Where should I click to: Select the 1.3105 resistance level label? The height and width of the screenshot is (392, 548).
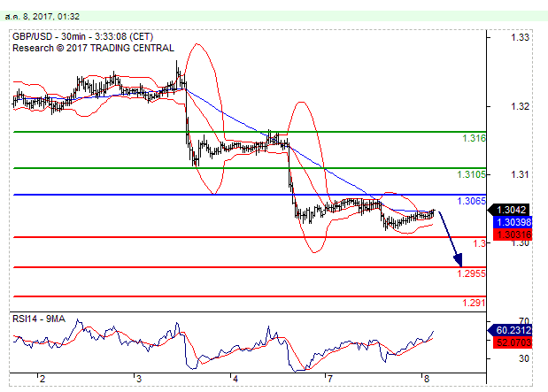[x=472, y=174]
